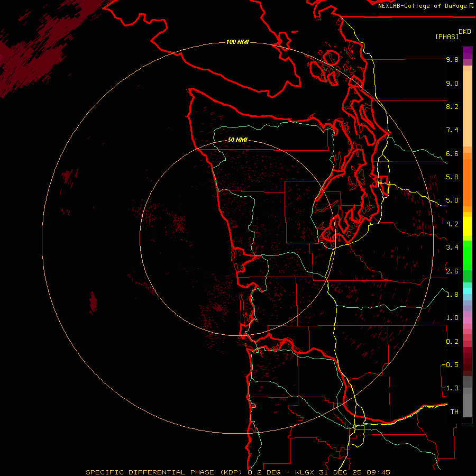Click the bright green band on the color scale
This screenshot has width=476, height=476.
coord(467,255)
